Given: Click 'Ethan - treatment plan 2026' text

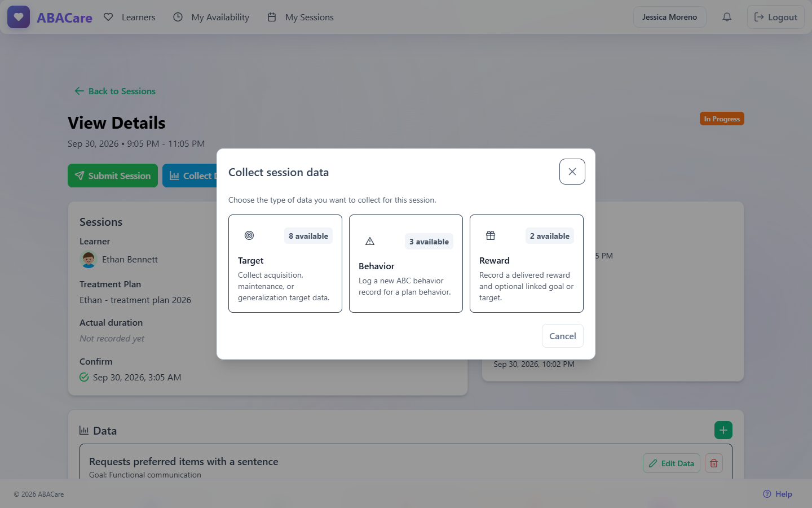Looking at the screenshot, I should (135, 300).
